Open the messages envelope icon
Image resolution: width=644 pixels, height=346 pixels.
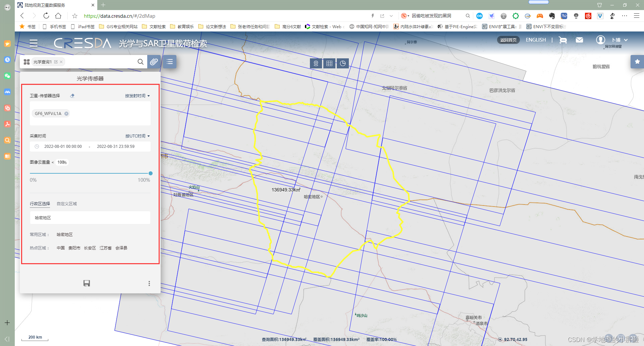coord(579,40)
